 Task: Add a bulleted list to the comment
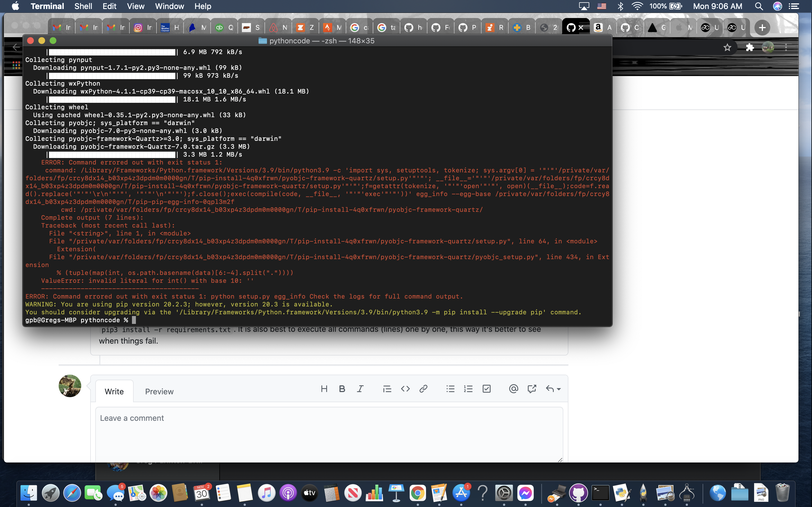click(x=450, y=389)
